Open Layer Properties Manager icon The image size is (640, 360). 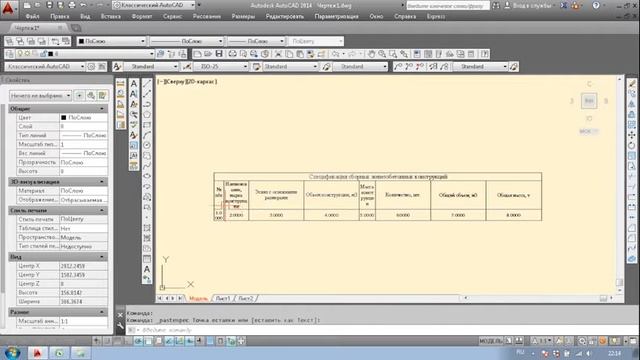pos(9,54)
